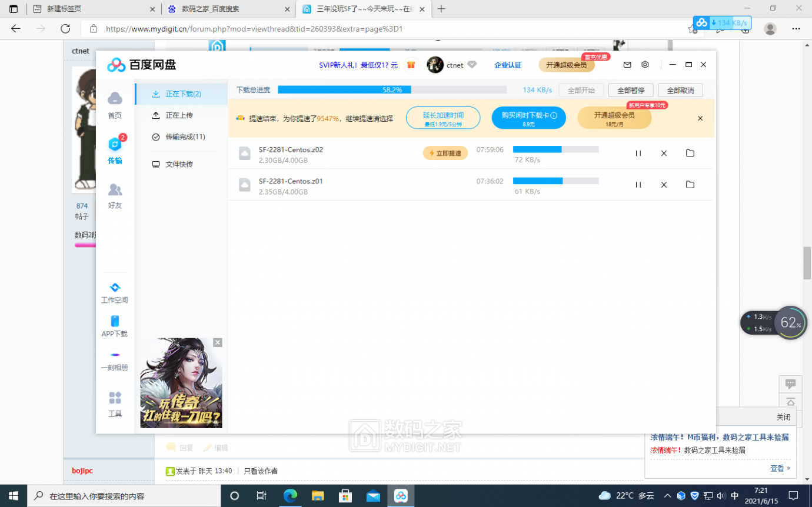Open 工作空间 workspace in sidebar
The height and width of the screenshot is (507, 812).
pyautogui.click(x=115, y=293)
